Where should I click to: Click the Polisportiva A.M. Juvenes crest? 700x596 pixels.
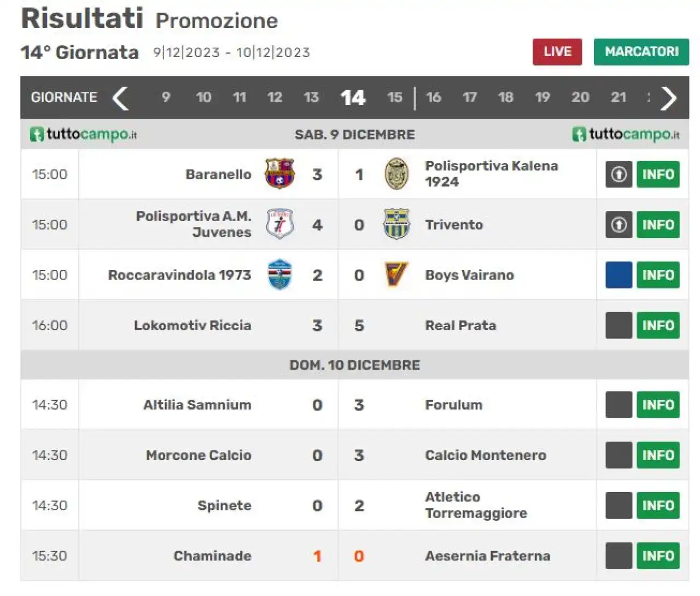point(279,224)
